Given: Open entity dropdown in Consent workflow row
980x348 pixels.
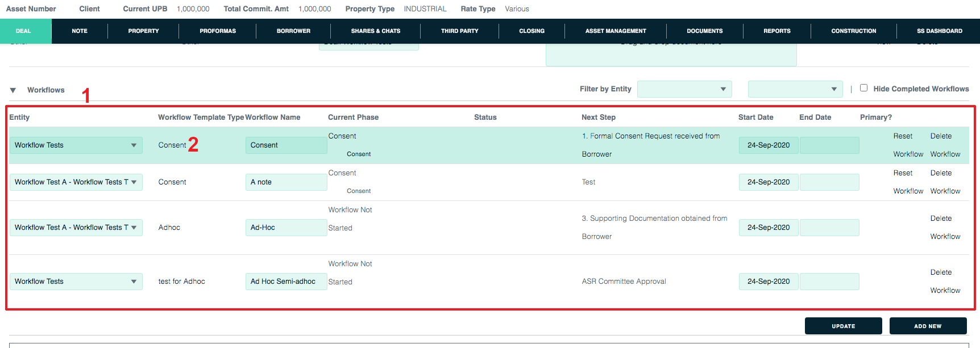Looking at the screenshot, I should click(76, 145).
